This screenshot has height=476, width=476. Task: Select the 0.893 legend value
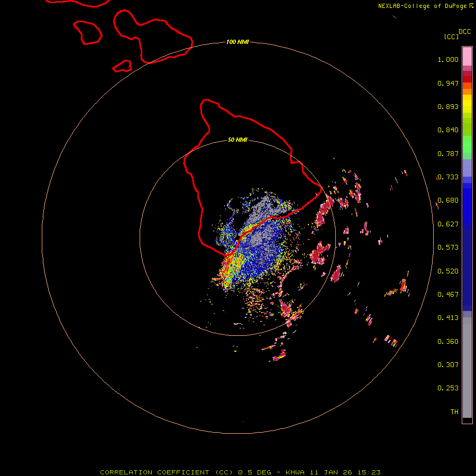tap(448, 106)
